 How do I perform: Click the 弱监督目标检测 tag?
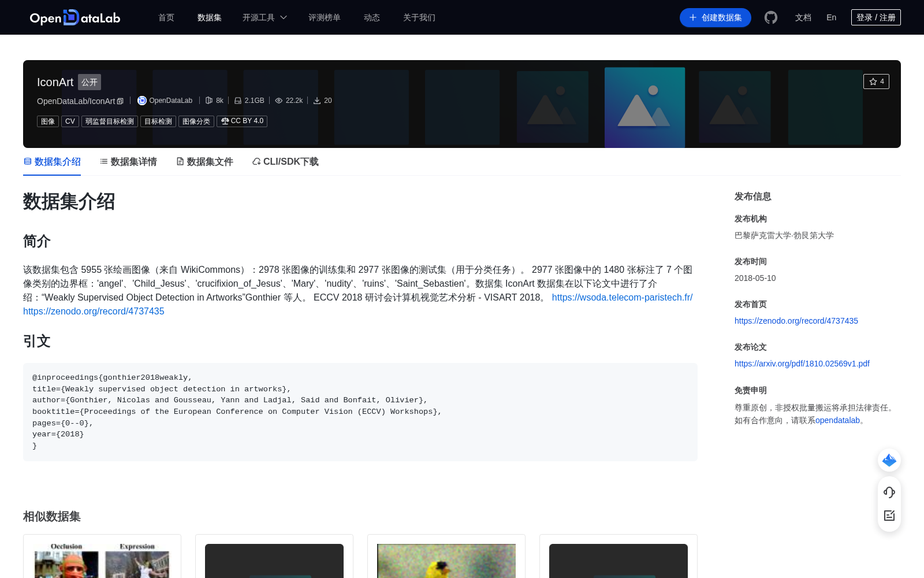tap(110, 121)
